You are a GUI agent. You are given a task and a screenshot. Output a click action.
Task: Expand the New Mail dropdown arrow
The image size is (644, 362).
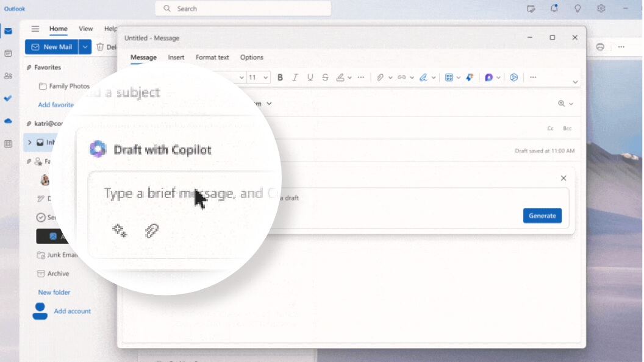[85, 47]
